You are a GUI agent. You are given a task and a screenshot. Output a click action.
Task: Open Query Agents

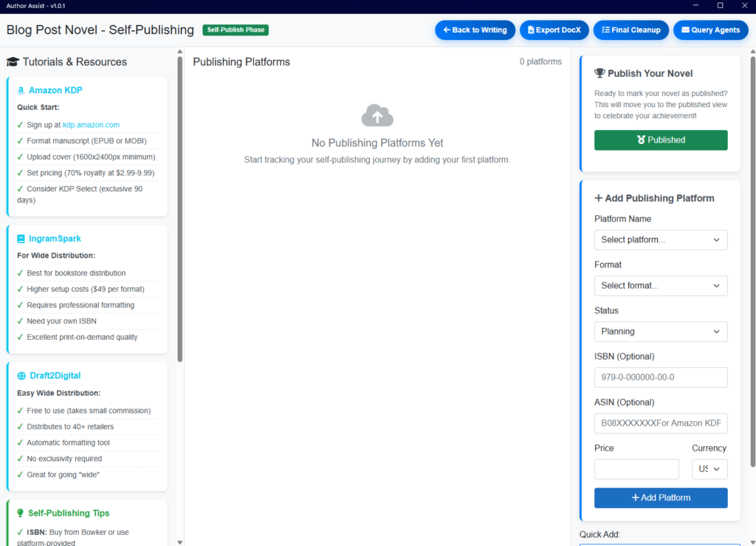pyautogui.click(x=710, y=30)
